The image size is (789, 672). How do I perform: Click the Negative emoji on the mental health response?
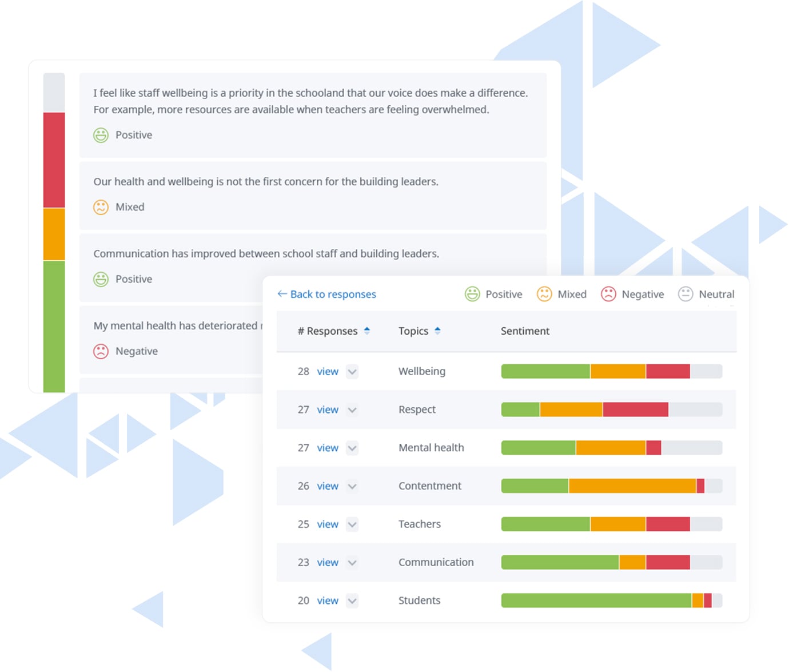tap(101, 351)
